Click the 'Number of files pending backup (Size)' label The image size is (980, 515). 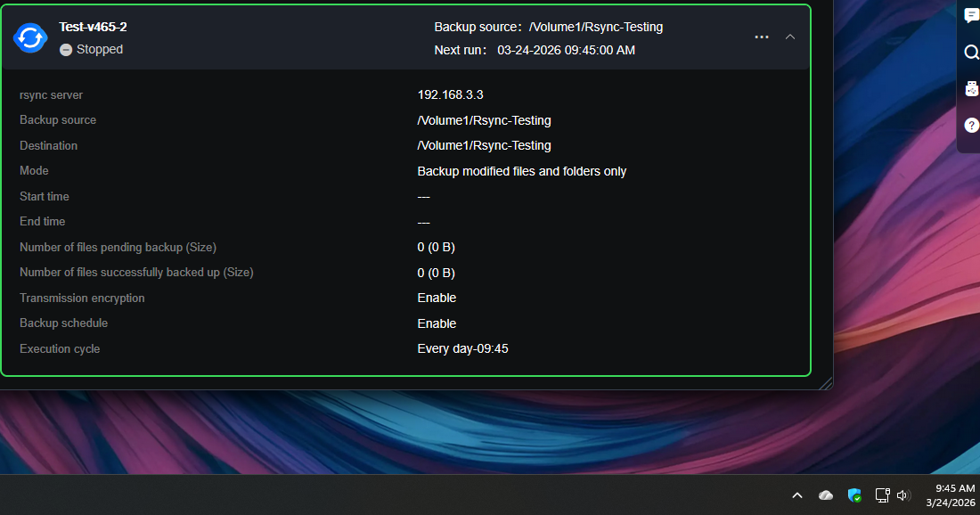(118, 248)
